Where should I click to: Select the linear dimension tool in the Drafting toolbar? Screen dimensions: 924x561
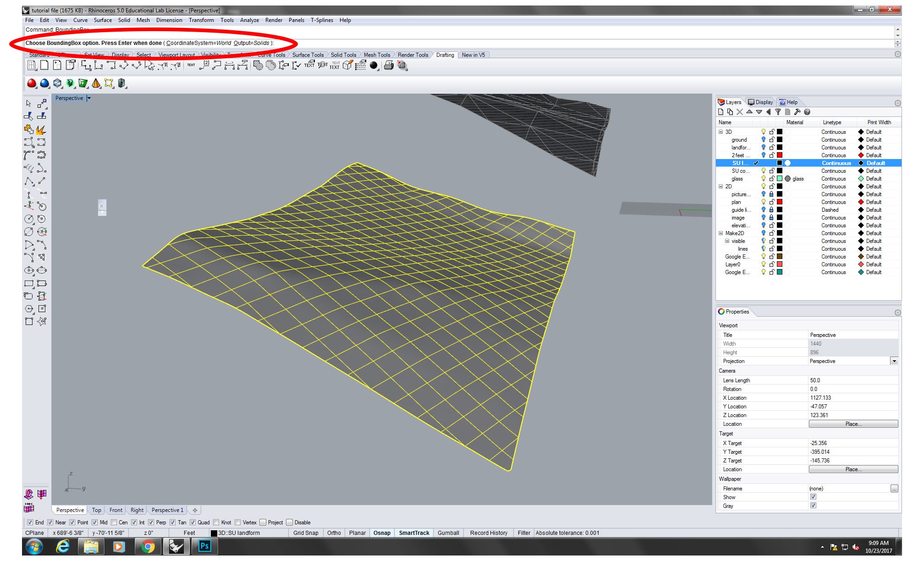[86, 66]
